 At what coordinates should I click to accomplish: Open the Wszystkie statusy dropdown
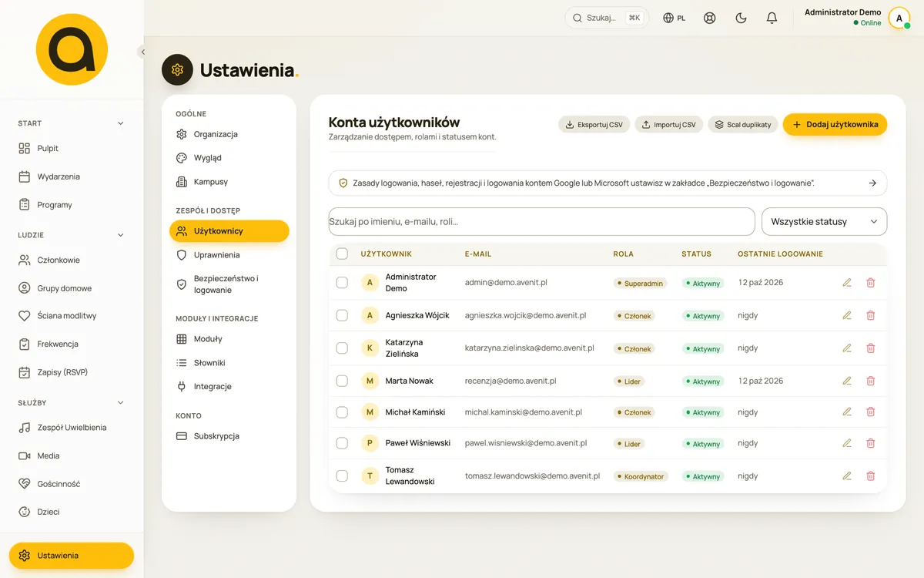point(824,222)
